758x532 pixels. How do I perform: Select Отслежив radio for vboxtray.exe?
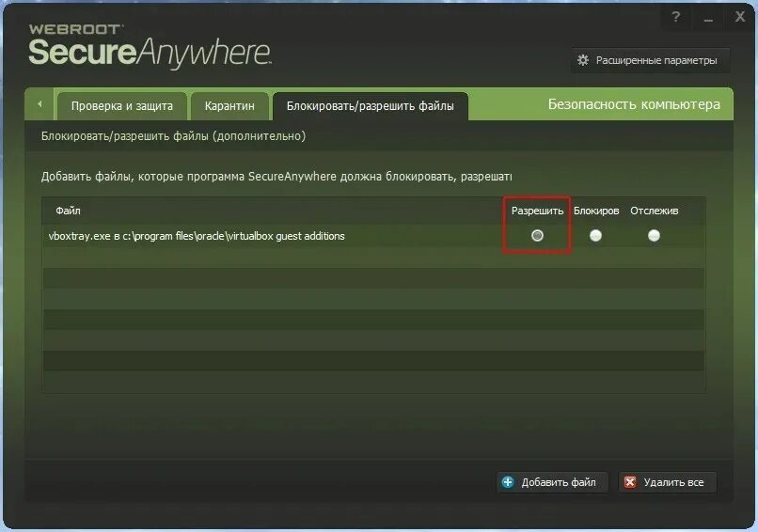click(x=654, y=235)
